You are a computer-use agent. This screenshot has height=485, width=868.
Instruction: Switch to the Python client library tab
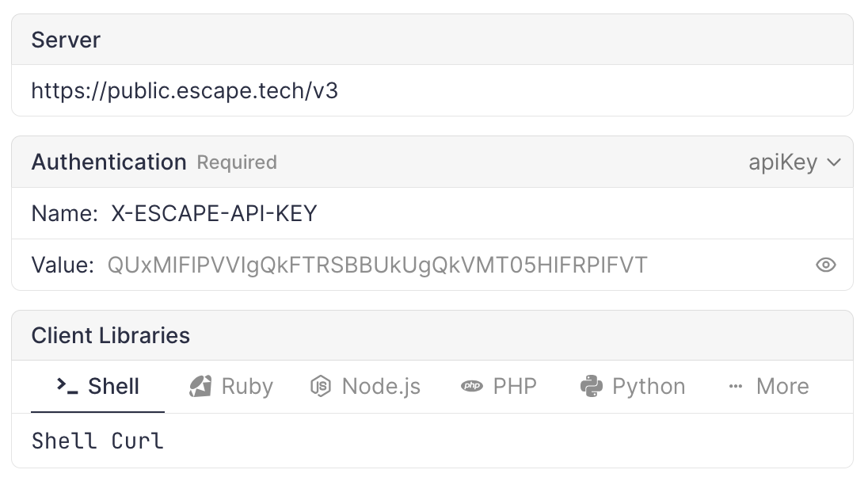[x=632, y=386]
